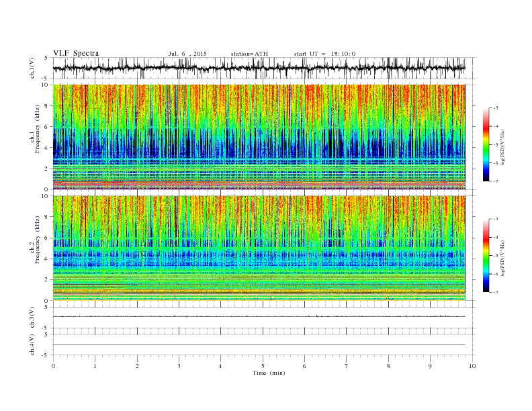Click the "-7" label on ch.2 colorbar

click(496, 292)
